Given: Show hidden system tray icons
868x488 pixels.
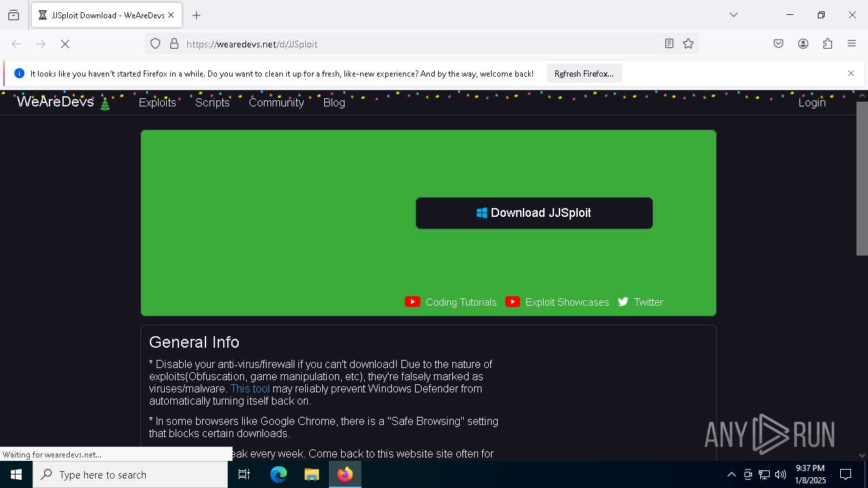Looking at the screenshot, I should tap(731, 474).
